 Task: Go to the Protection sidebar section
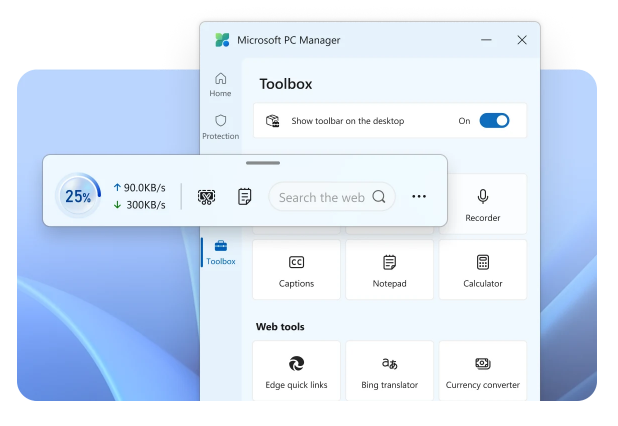click(220, 127)
